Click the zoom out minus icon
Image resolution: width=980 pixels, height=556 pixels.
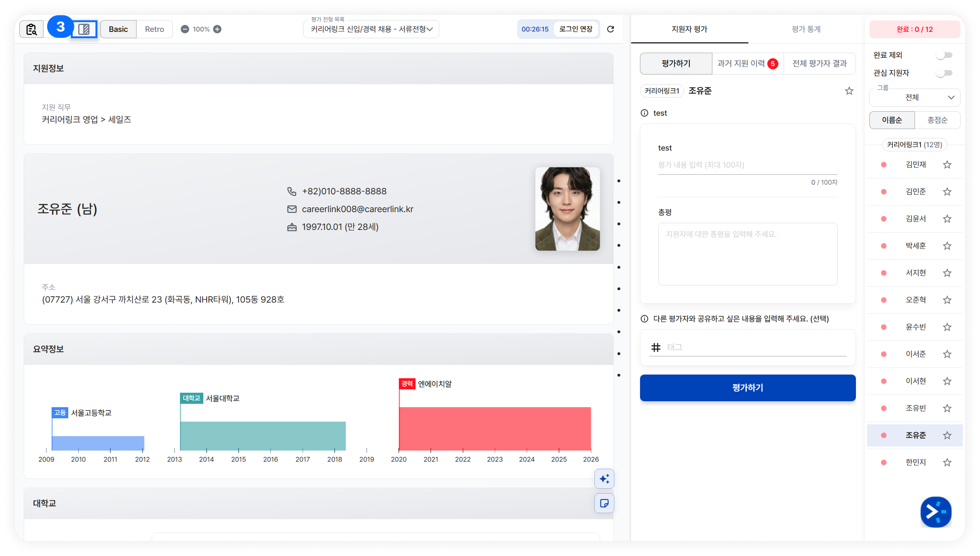coord(185,29)
